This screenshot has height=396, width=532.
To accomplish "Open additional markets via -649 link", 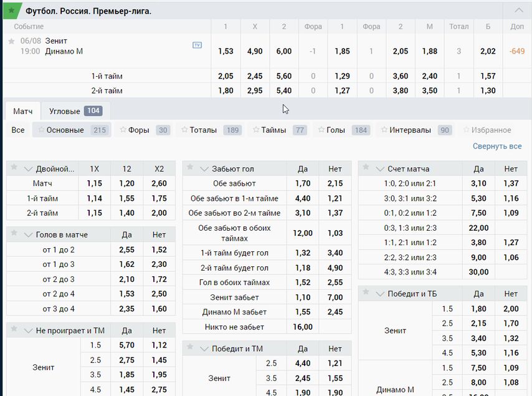I will (x=517, y=51).
